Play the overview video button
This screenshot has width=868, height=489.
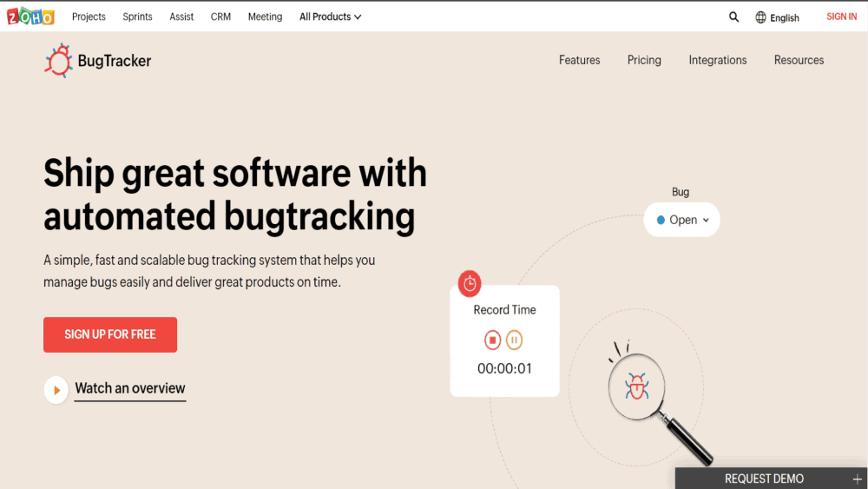[56, 390]
